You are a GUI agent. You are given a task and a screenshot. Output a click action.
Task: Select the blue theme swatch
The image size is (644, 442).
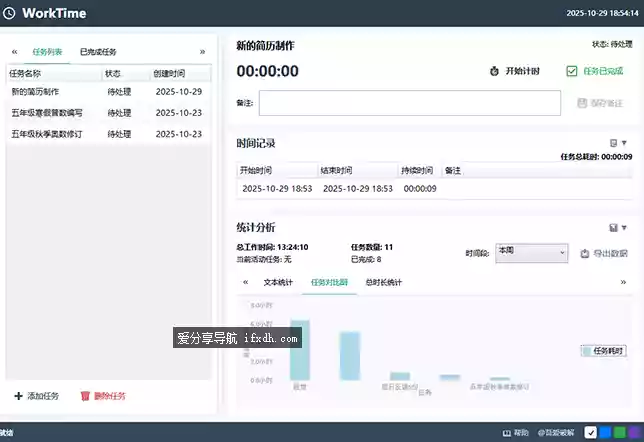(x=605, y=433)
